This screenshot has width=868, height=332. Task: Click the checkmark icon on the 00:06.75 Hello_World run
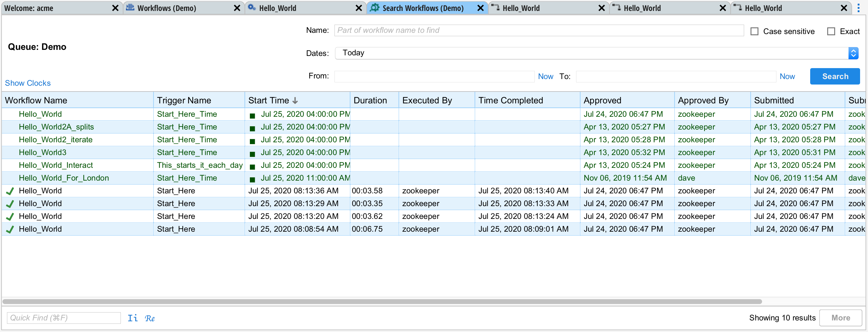click(x=9, y=229)
